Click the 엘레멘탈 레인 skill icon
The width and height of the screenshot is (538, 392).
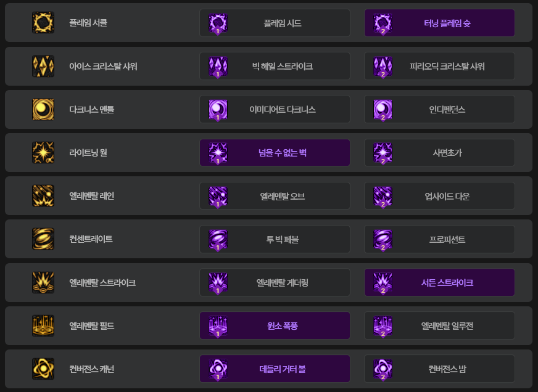tap(43, 195)
